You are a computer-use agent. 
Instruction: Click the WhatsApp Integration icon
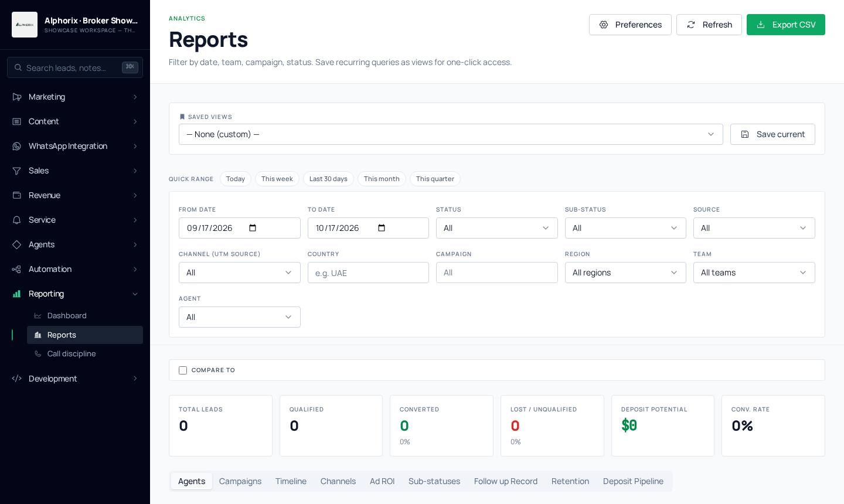click(x=17, y=146)
